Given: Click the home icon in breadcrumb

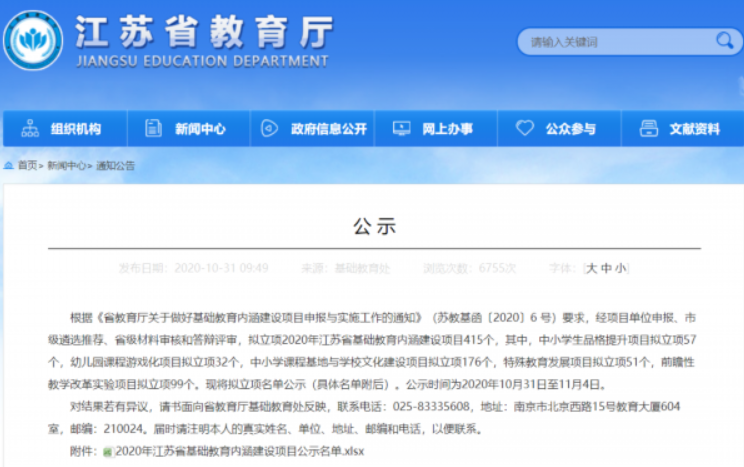Looking at the screenshot, I should click(x=8, y=166).
